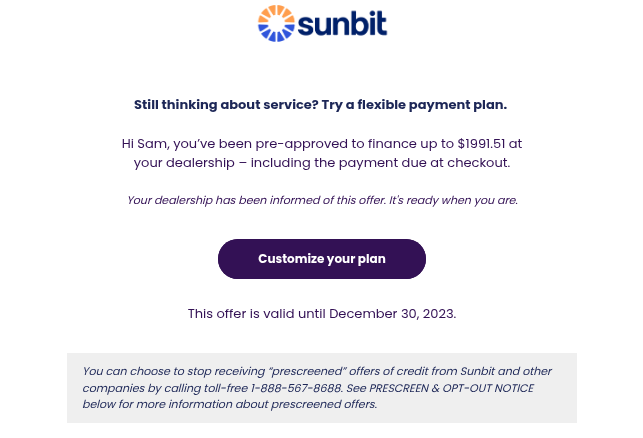Click the toll-free number 1-888-567-8688
Screen dimensions: 643x438
click(297, 388)
